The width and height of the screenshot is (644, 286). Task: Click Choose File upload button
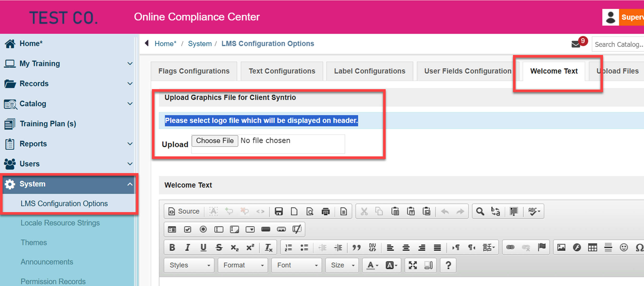[215, 141]
